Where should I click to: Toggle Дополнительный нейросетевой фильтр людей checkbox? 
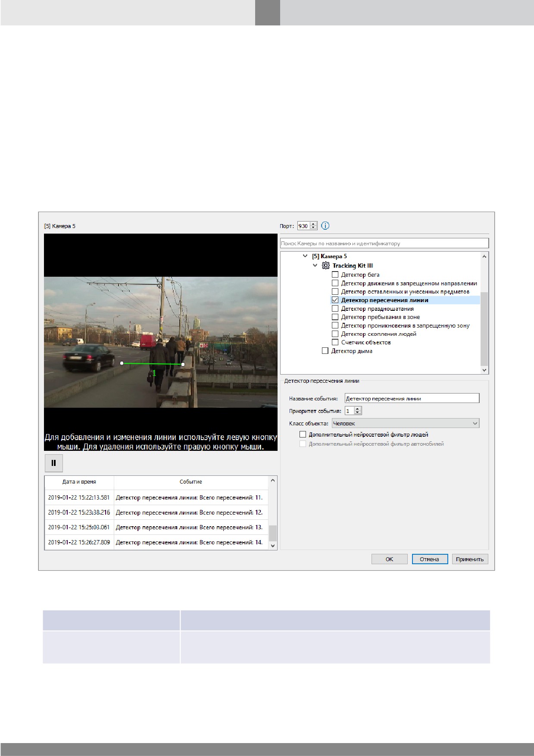[303, 434]
